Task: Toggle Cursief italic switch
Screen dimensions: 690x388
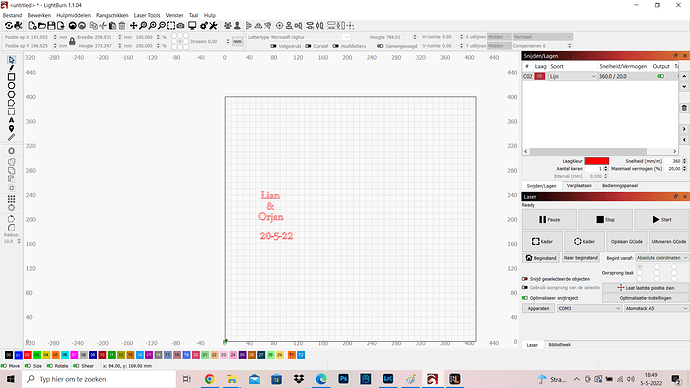Action: [x=308, y=46]
